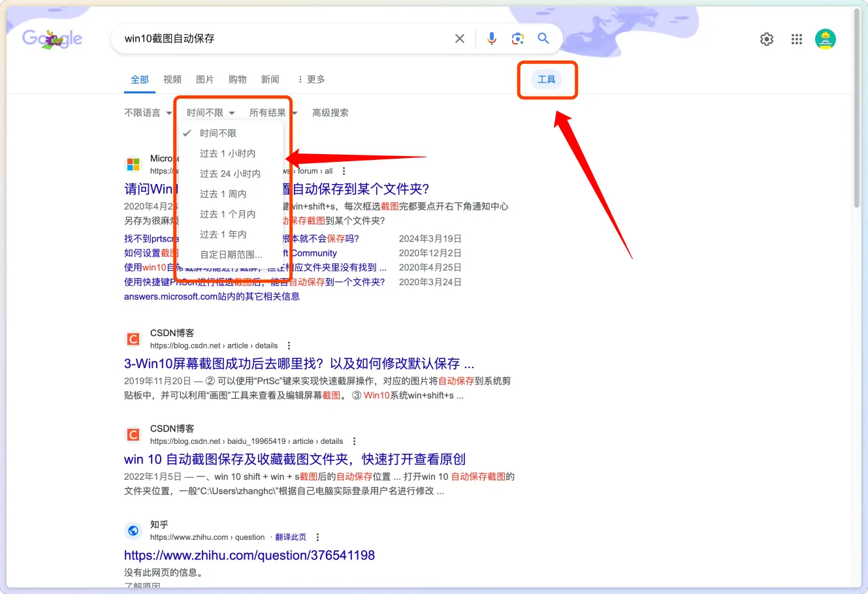Open three-dot menu beside Microsoft forum result
Image resolution: width=868 pixels, height=594 pixels.
[x=344, y=171]
